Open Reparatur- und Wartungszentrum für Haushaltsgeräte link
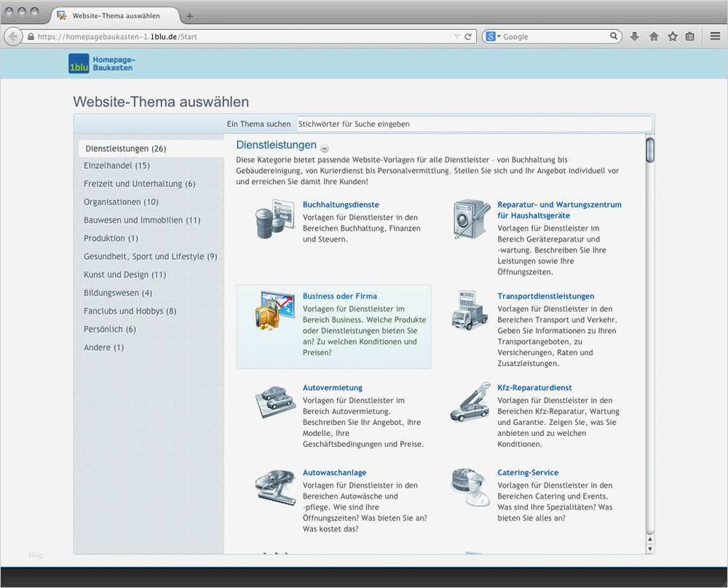Screen dimensions: 728x588 pos(559,210)
